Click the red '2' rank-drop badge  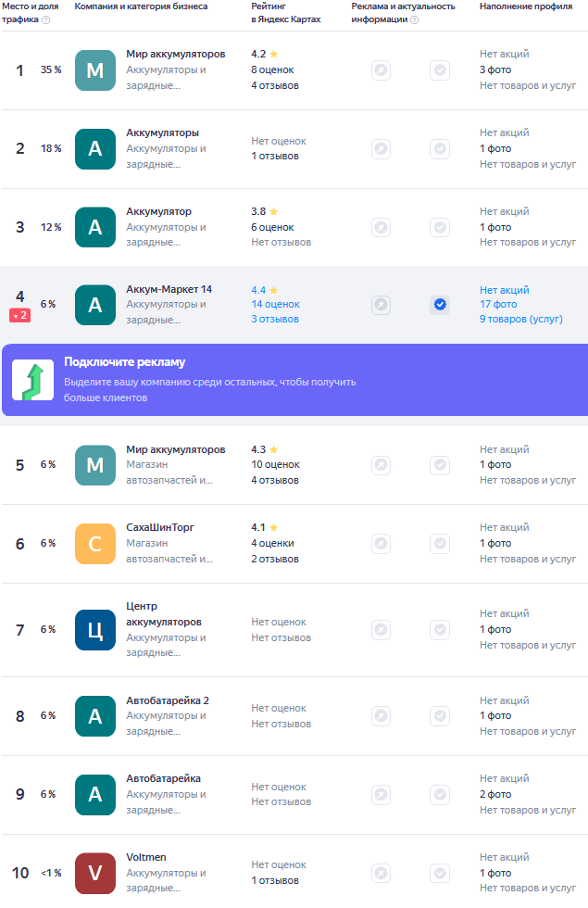click(19, 316)
